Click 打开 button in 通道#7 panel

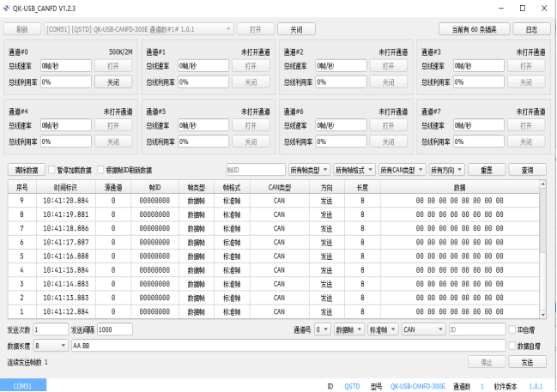(x=526, y=125)
